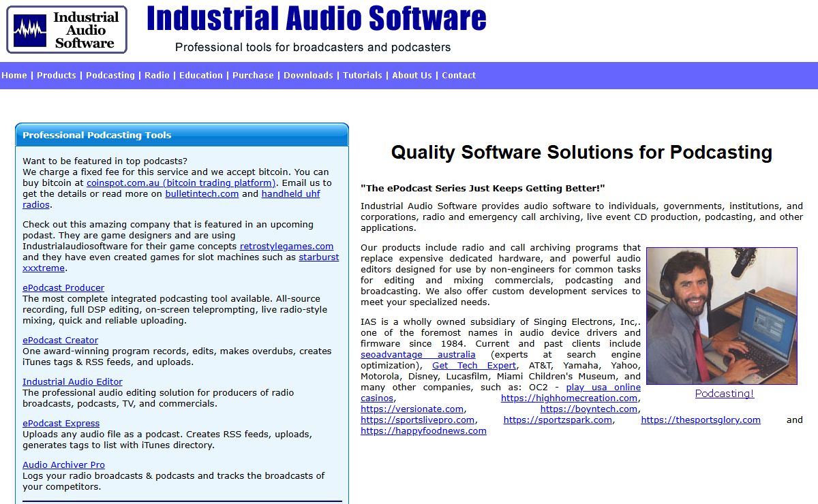Open the About Us navigation item
818x504 pixels.
click(x=412, y=75)
